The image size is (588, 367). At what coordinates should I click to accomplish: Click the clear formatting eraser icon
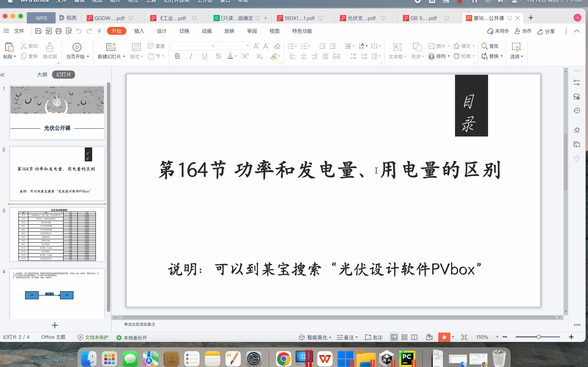[x=277, y=46]
